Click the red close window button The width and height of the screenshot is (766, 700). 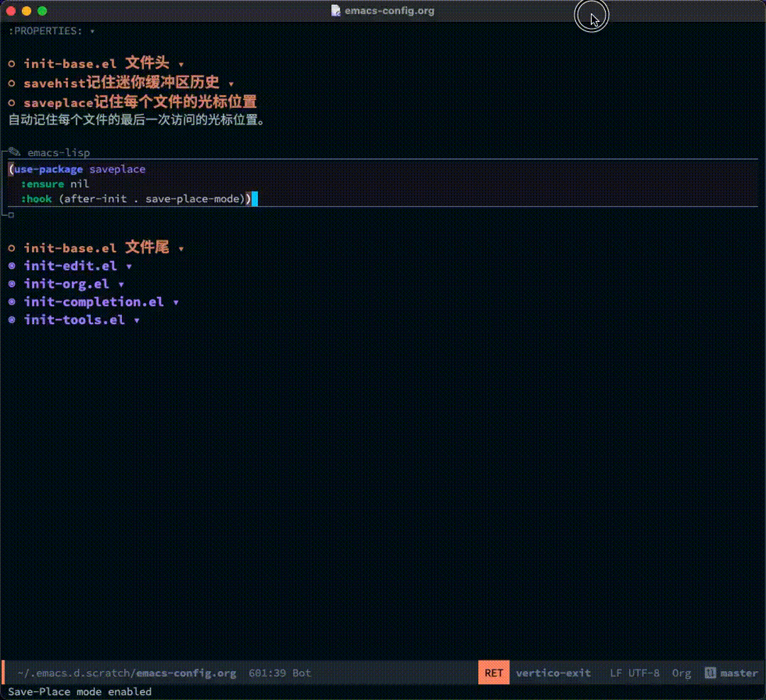(11, 11)
